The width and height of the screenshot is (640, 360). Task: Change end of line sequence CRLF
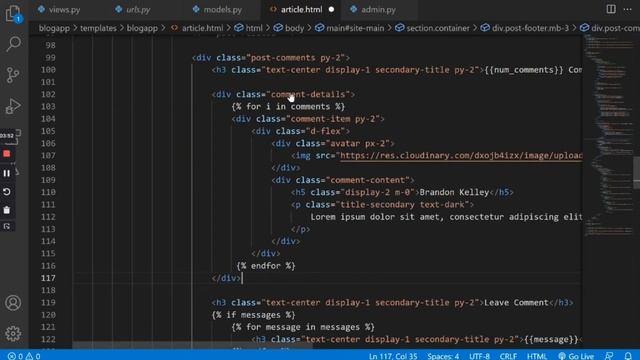(508, 356)
